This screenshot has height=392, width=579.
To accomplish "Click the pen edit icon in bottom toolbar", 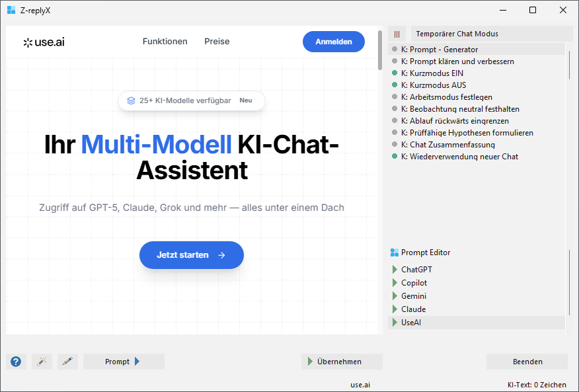I will 67,362.
